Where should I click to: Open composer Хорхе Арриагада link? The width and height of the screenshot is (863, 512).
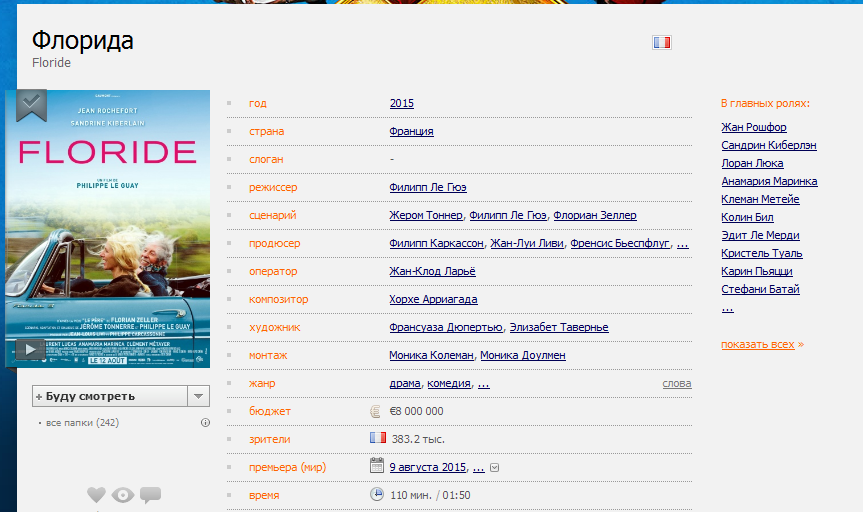pyautogui.click(x=433, y=299)
